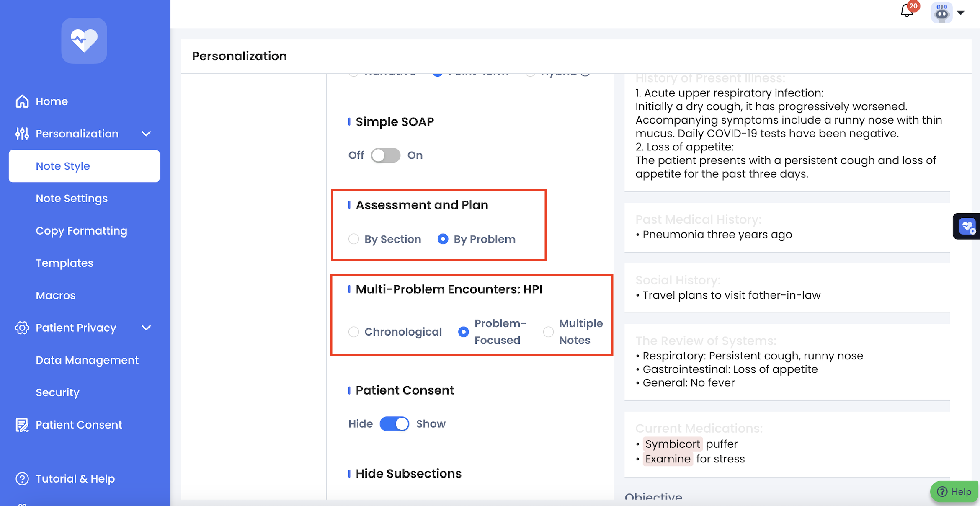Collapse the Patient Privacy chevron
Viewport: 980px width, 506px height.
[146, 328]
